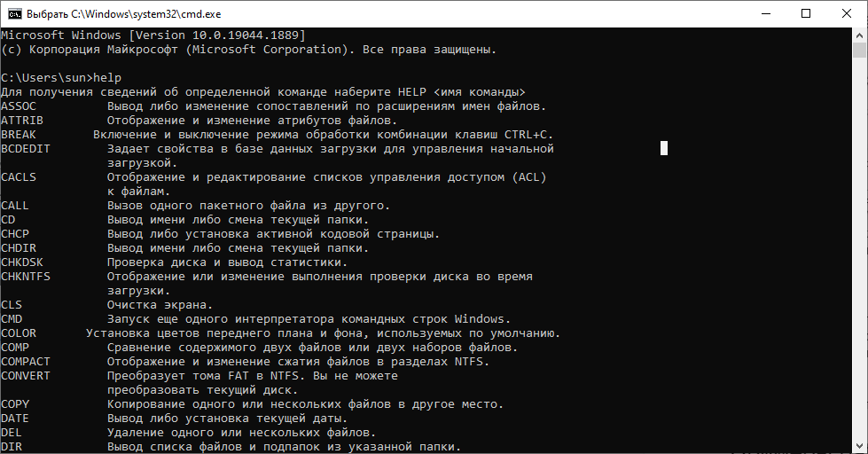The width and height of the screenshot is (868, 454).
Task: Click the empty vertical scrollbar track
Action: [860, 266]
